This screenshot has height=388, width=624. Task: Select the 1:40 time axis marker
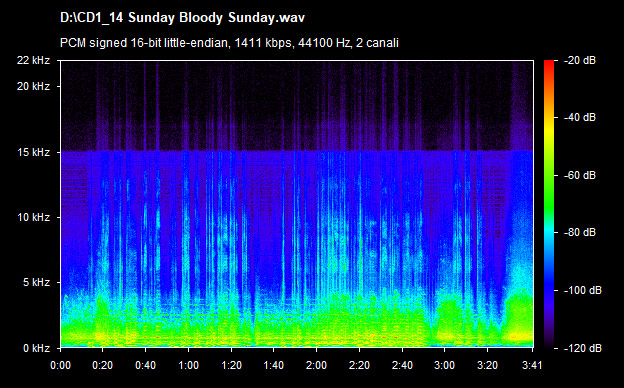tap(274, 365)
